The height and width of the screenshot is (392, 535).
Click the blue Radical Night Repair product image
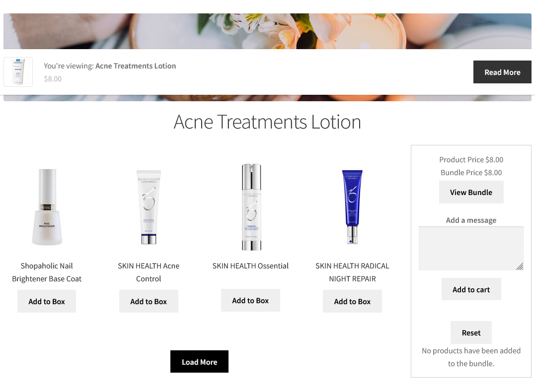(x=352, y=207)
